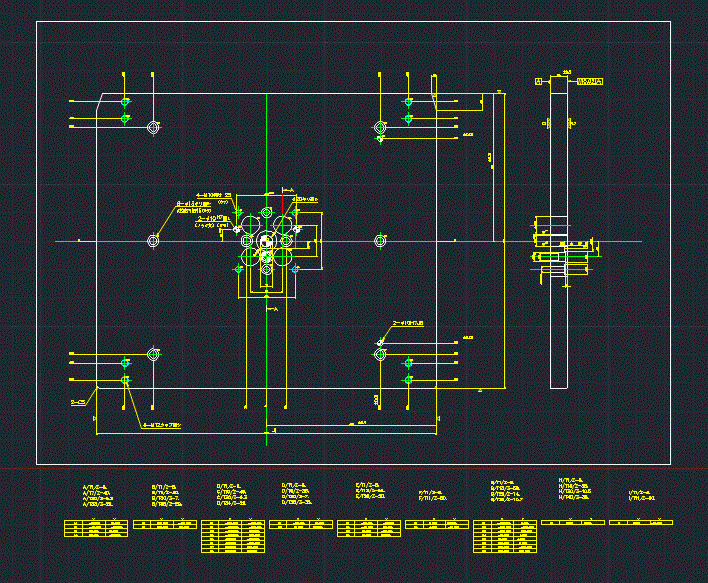Select the top-left large hole circle on plate
The height and width of the screenshot is (583, 708).
[153, 128]
